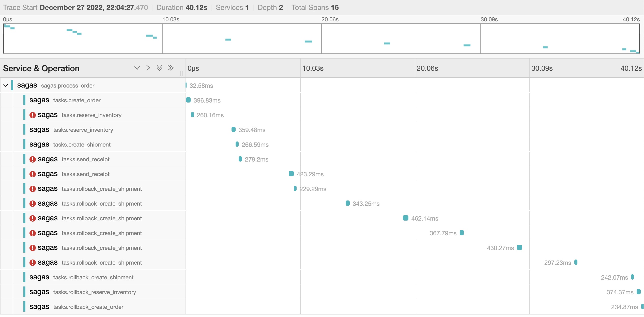This screenshot has width=644, height=317.
Task: Click error icon on 430.27ms rollback_create_shipment row
Action: coord(33,248)
